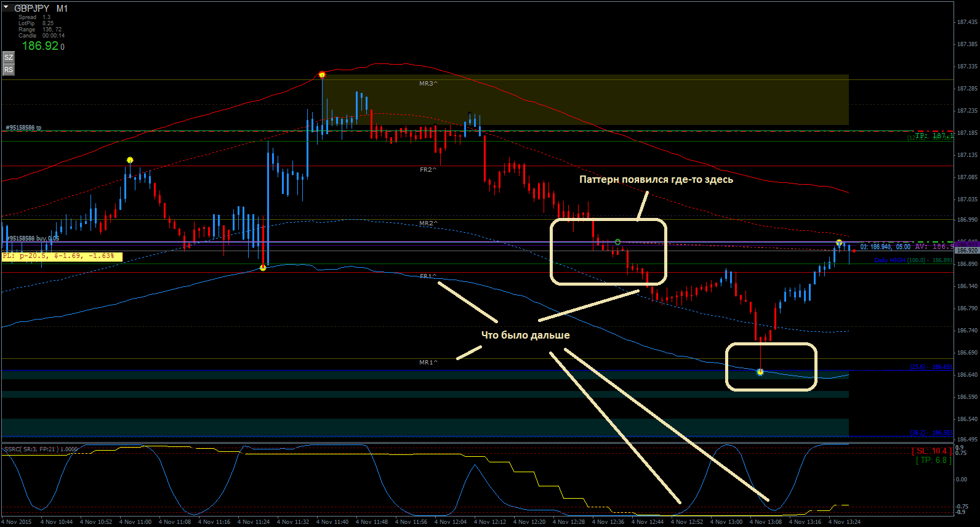Click the RS button
980x527 pixels.
[x=9, y=70]
